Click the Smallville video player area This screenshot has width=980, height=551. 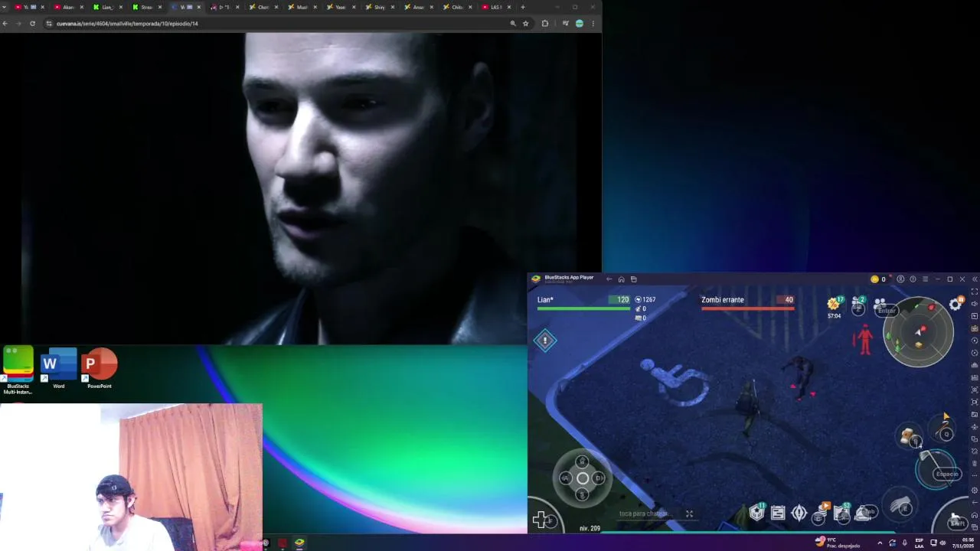pos(301,188)
